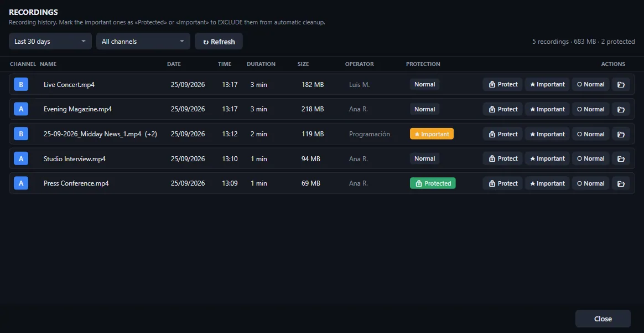
Task: Set Midday News recording to Normal
Action: 590,134
